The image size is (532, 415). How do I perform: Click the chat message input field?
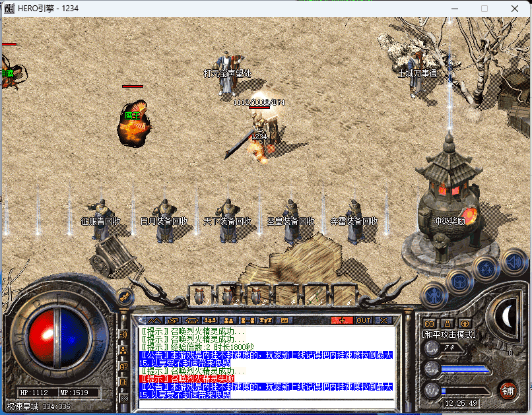point(267,404)
